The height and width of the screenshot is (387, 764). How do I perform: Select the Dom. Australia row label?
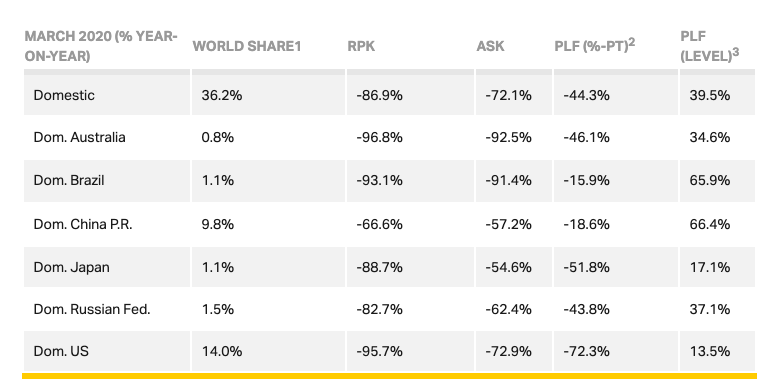(x=79, y=137)
